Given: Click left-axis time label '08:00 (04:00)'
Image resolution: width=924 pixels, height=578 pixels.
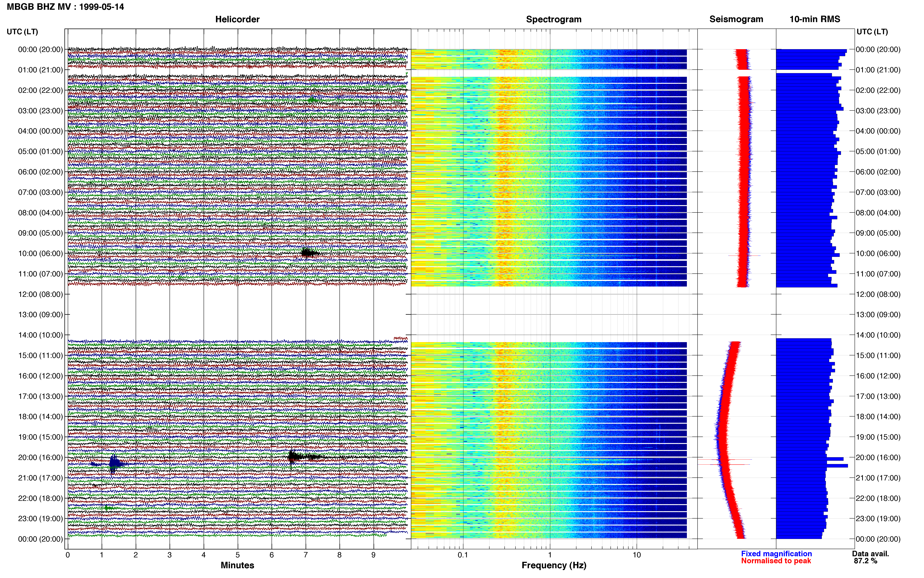Looking at the screenshot, I should 41,212.
